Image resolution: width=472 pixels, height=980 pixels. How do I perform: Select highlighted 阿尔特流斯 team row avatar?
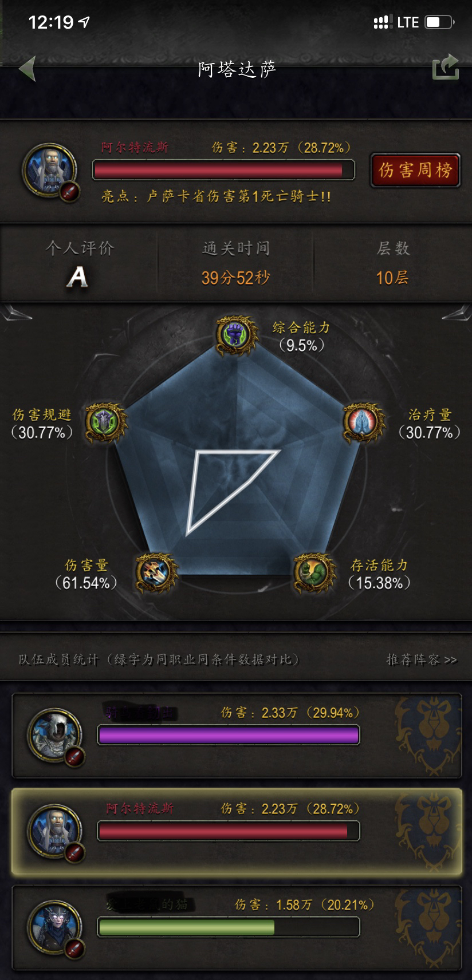coord(56,832)
